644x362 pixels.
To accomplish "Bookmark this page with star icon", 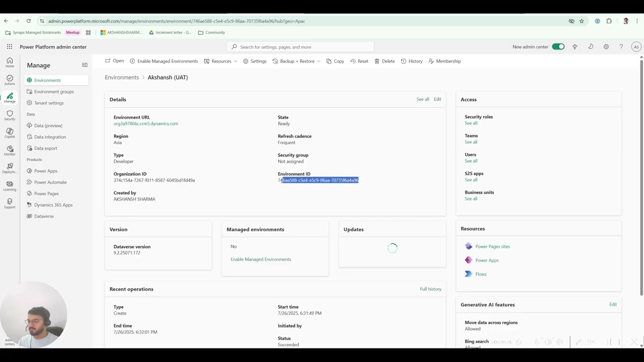I will pos(582,21).
